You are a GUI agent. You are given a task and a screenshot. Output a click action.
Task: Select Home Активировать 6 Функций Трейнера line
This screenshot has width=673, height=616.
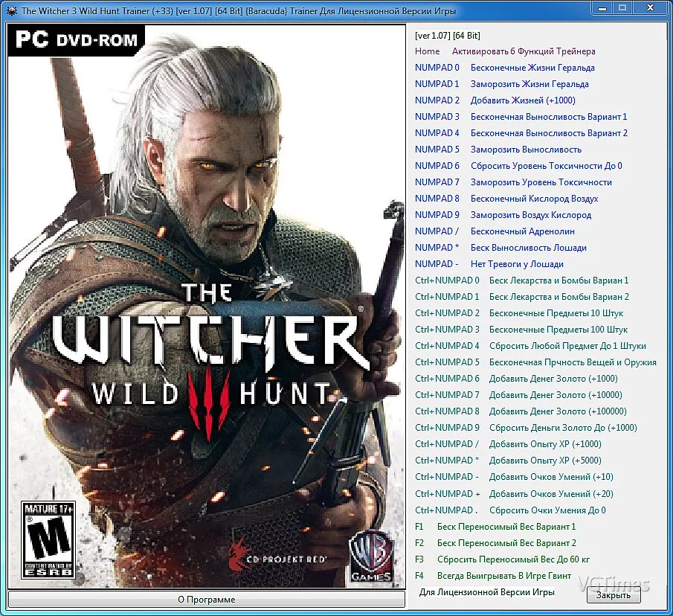point(505,51)
